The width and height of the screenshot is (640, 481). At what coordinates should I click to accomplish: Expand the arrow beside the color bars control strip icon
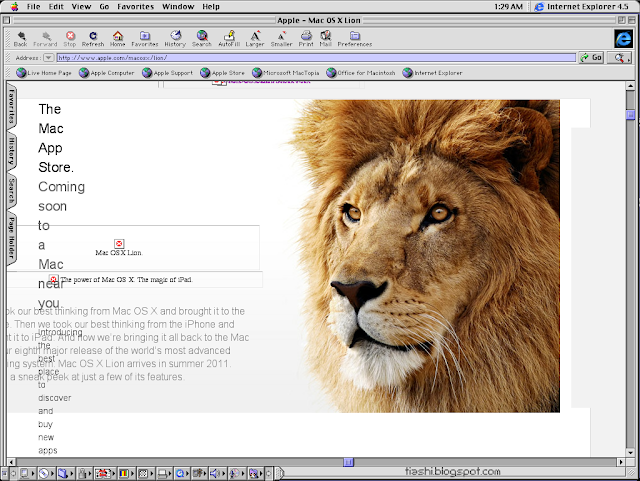133,474
